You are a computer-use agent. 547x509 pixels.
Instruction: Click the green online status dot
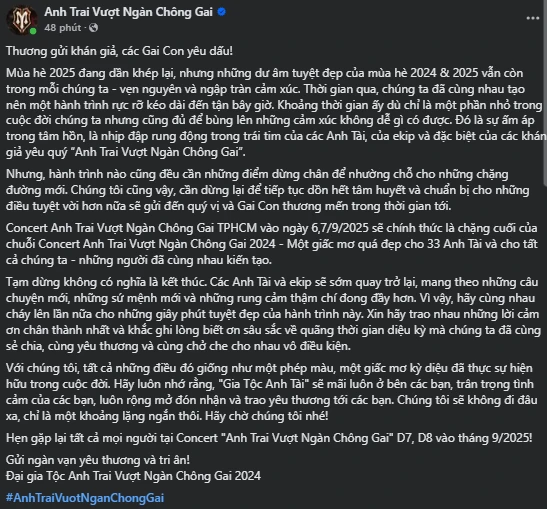33,31
